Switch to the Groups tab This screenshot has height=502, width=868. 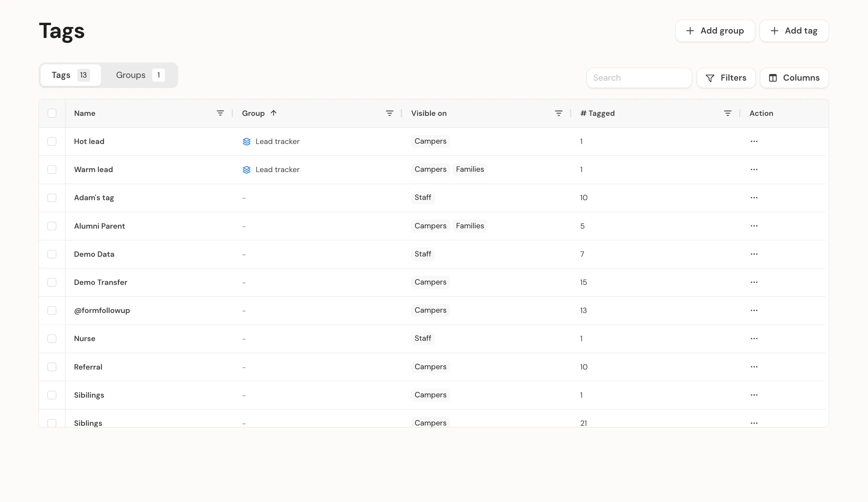(x=140, y=75)
